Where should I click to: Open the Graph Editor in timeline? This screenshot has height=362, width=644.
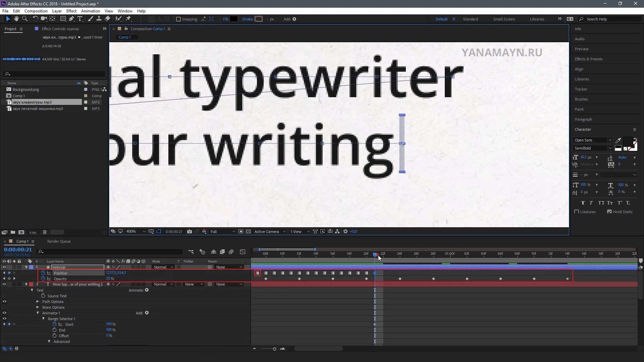(243, 252)
